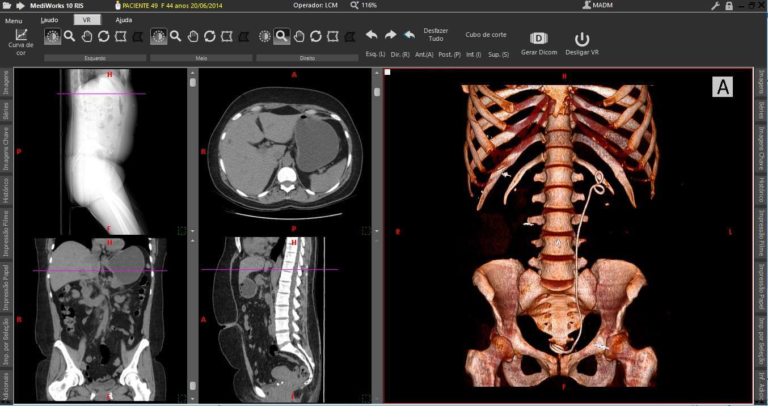Select the rotate tool in Esquerdo group
The width and height of the screenshot is (768, 406).
(103, 36)
